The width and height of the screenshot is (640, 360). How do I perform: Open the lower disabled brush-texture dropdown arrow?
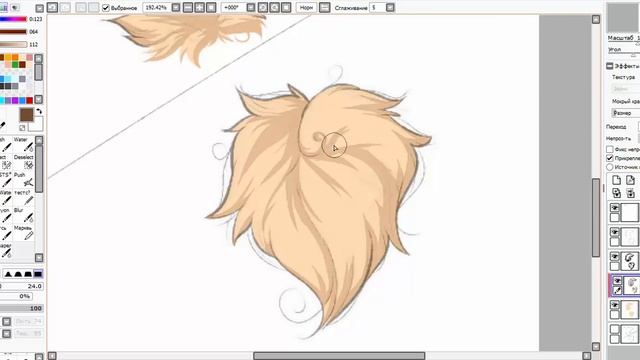pos(7,333)
